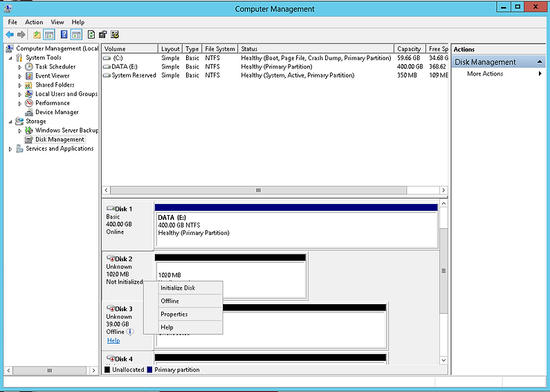Expand the Task Scheduler node
This screenshot has width=550, height=392.
tap(20, 67)
